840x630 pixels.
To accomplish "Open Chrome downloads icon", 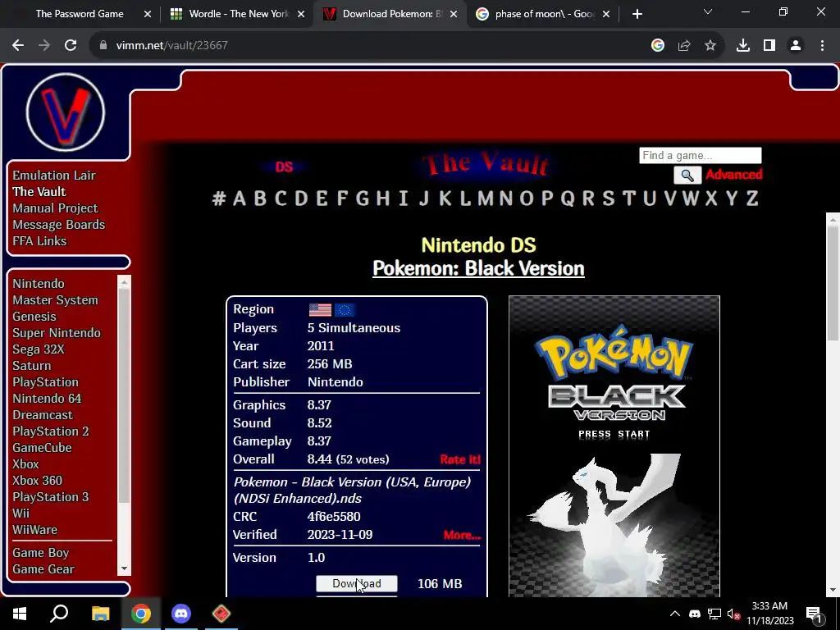I will click(743, 46).
